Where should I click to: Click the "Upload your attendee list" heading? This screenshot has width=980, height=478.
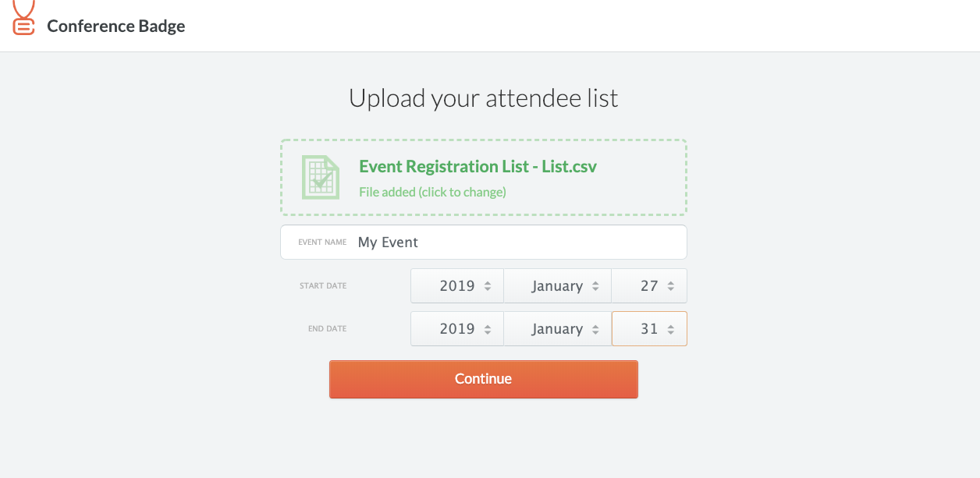[484, 98]
